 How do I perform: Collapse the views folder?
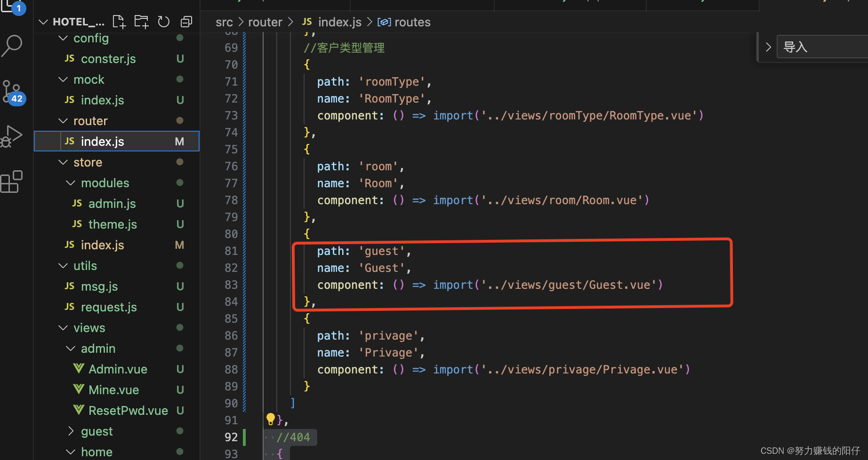(x=63, y=327)
